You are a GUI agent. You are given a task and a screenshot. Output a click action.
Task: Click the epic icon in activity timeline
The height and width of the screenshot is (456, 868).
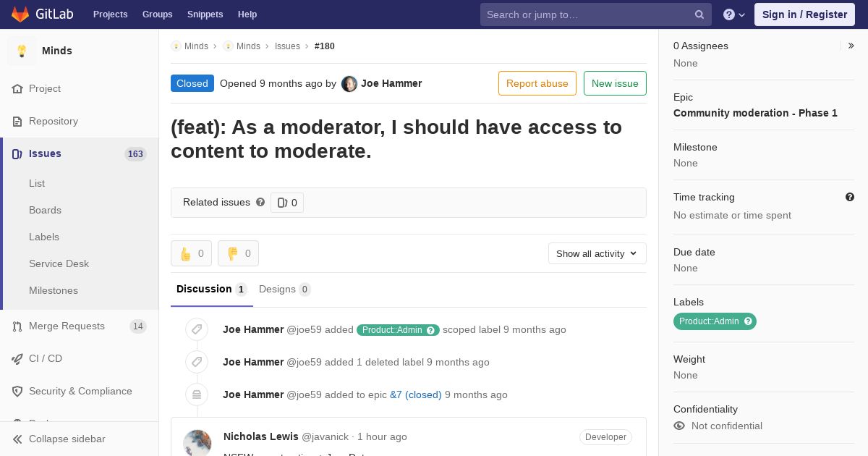pos(197,394)
